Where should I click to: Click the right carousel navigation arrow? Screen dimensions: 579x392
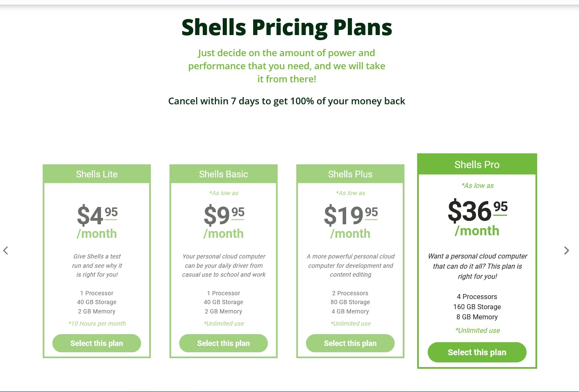[x=567, y=250]
